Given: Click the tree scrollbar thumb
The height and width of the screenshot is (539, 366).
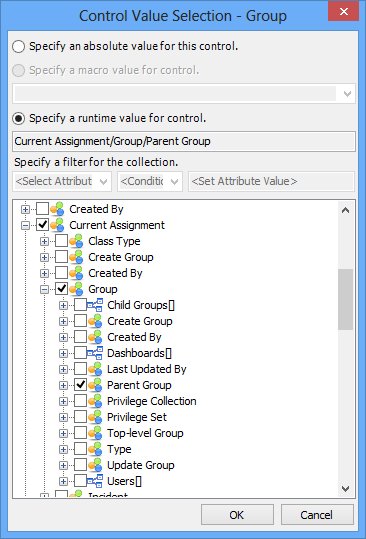Looking at the screenshot, I should pos(345,299).
